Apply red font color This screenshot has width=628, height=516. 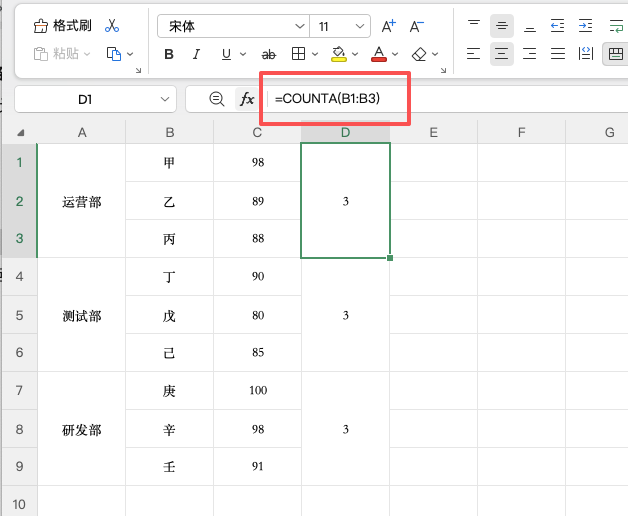(379, 54)
